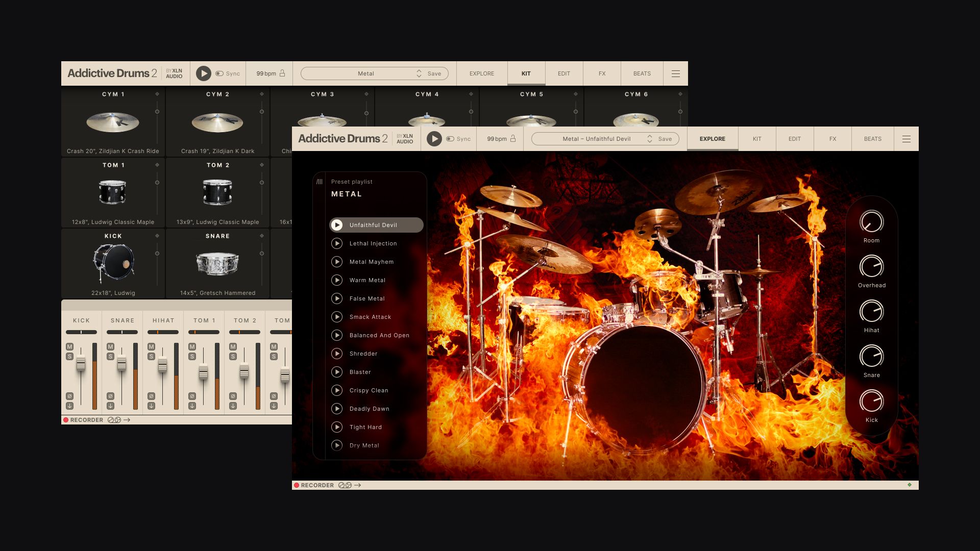The height and width of the screenshot is (551, 980).
Task: Click the tempo lock icon in Explore window
Action: click(x=513, y=138)
